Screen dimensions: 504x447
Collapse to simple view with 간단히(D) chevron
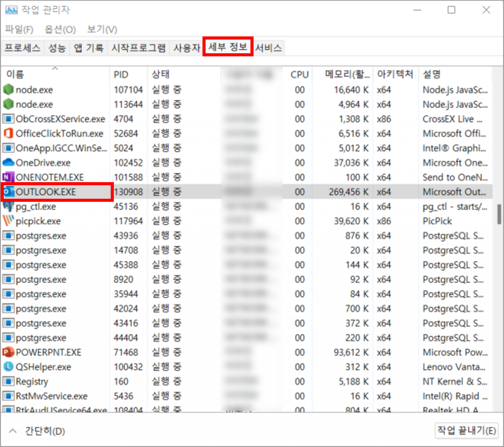13,431
